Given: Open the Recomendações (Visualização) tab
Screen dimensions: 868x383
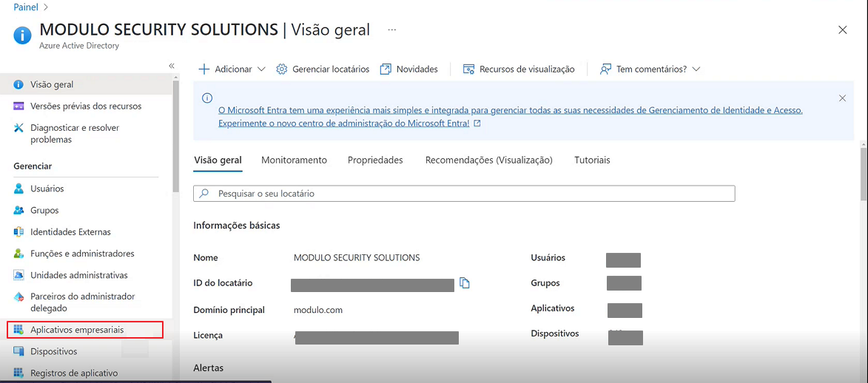Looking at the screenshot, I should [489, 160].
